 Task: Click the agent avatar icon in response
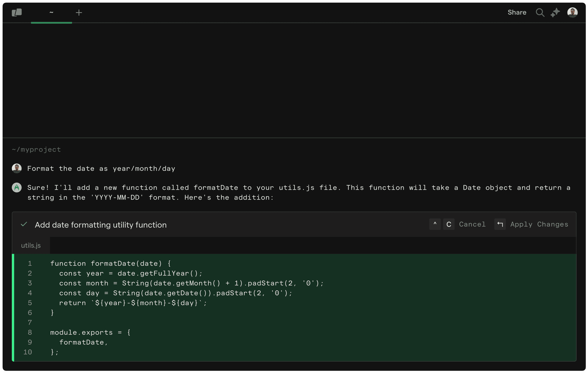click(x=17, y=187)
